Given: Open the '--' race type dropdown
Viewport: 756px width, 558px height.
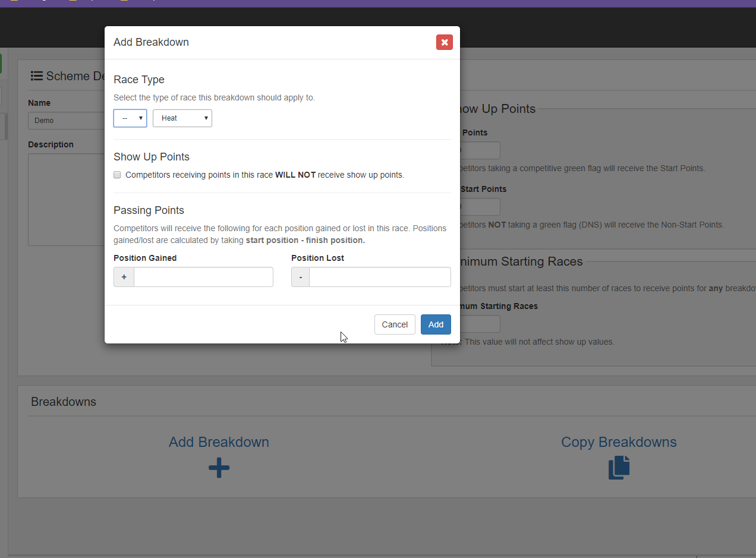Looking at the screenshot, I should tap(130, 118).
